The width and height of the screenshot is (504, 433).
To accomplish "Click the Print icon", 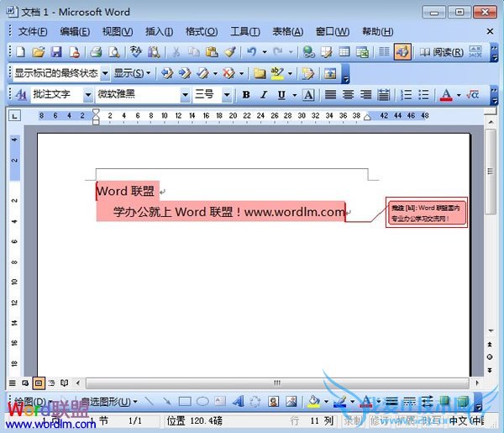I will pos(96,51).
